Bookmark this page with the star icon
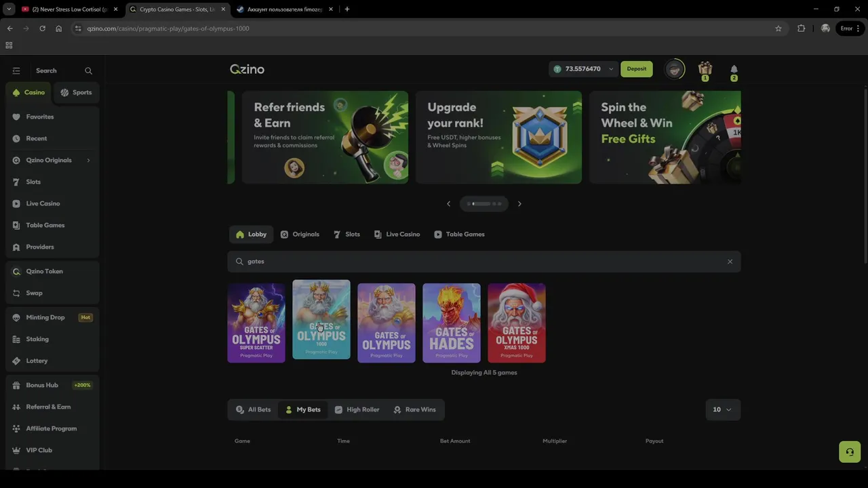868x488 pixels. click(x=778, y=28)
